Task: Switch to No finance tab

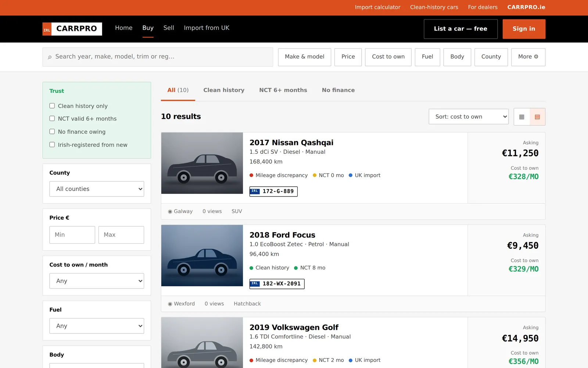Action: tap(338, 90)
